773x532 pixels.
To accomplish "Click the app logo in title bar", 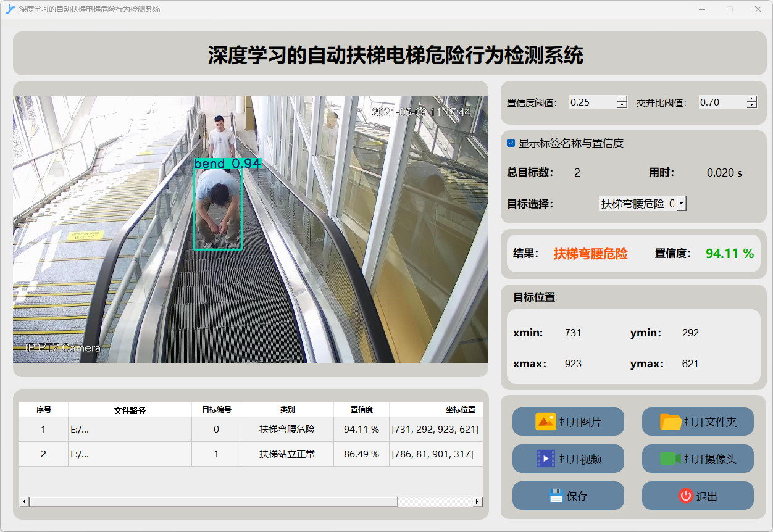I will [x=10, y=9].
